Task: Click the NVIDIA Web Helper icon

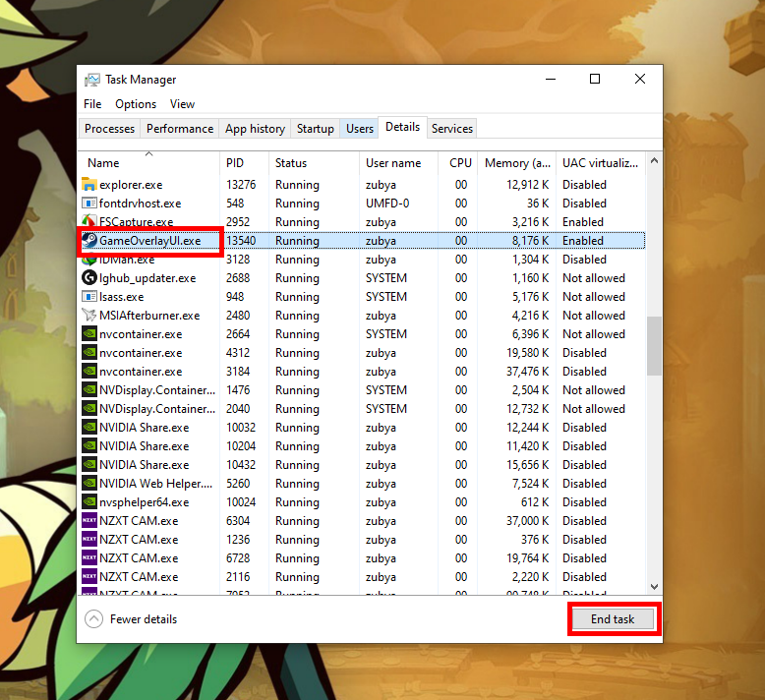Action: pyautogui.click(x=89, y=484)
